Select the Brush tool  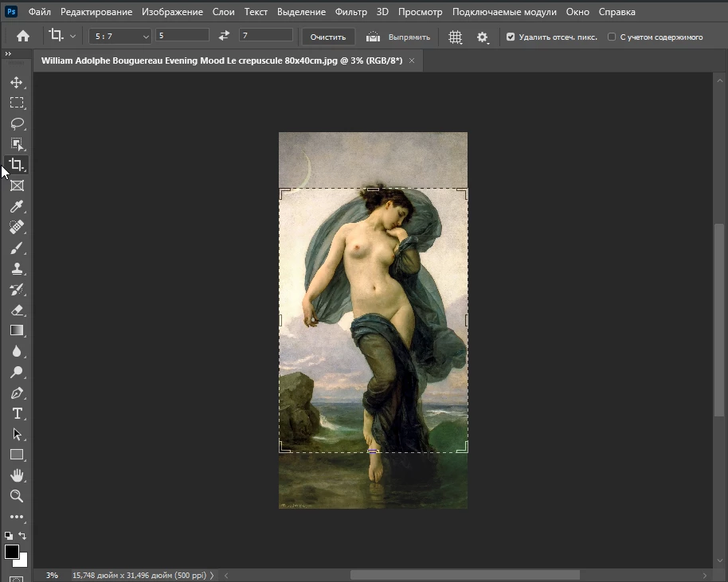pos(16,248)
